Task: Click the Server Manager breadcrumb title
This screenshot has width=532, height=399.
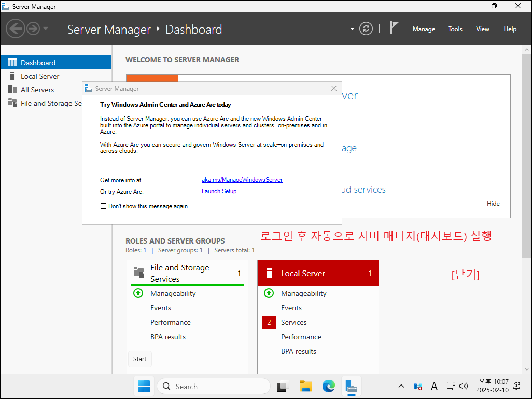Action: click(x=109, y=30)
